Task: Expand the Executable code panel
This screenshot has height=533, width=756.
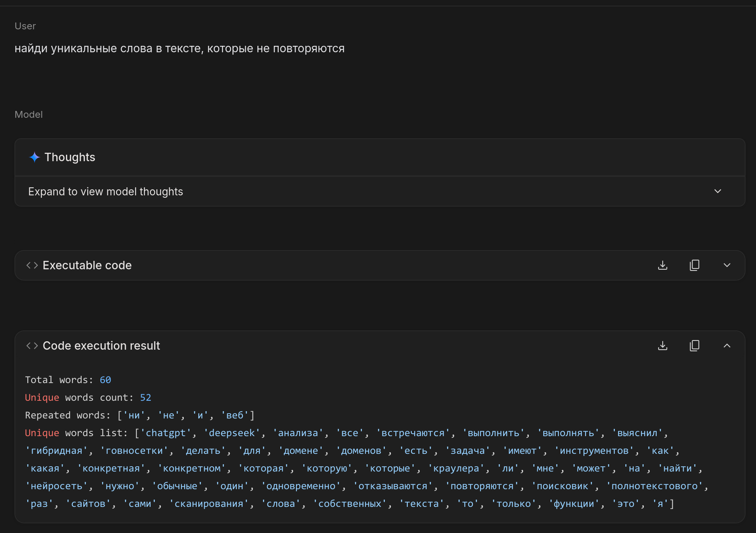Action: (727, 265)
